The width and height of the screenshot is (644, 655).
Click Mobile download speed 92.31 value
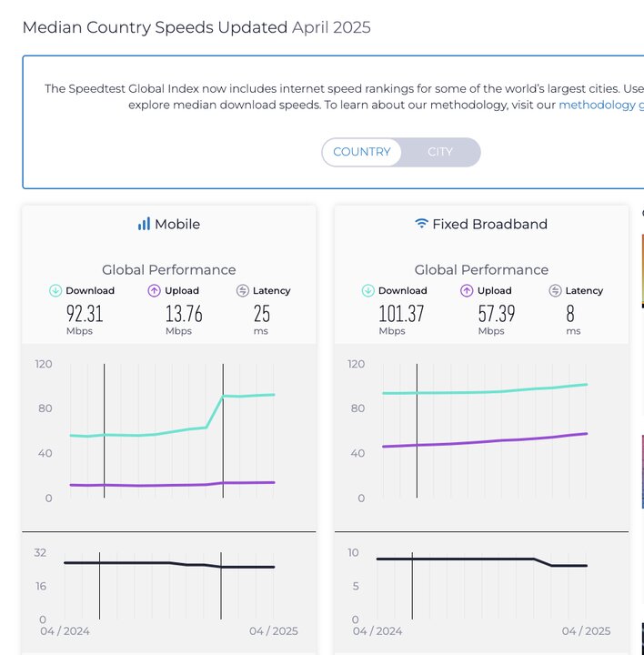click(85, 314)
